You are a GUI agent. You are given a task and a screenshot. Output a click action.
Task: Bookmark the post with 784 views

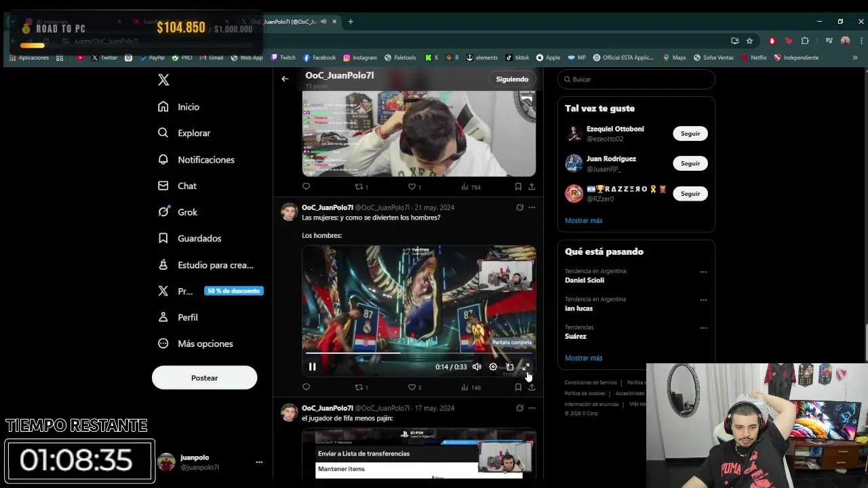click(x=518, y=186)
